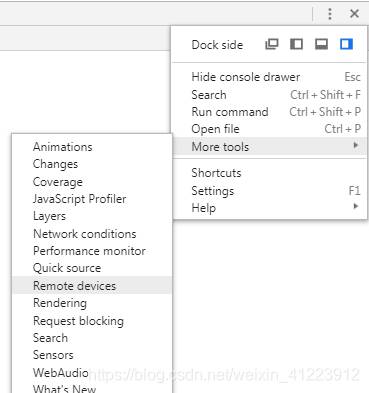Open Quick source
369x393 pixels.
coord(92,268)
